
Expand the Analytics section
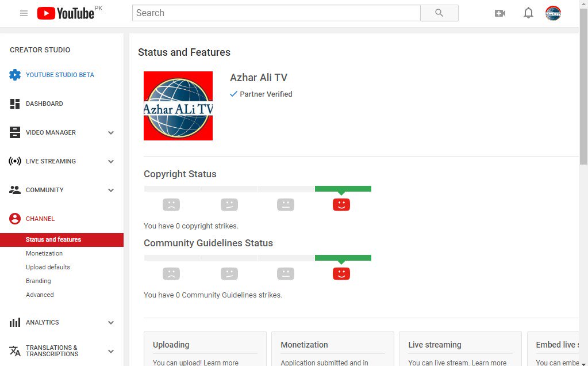pos(111,322)
